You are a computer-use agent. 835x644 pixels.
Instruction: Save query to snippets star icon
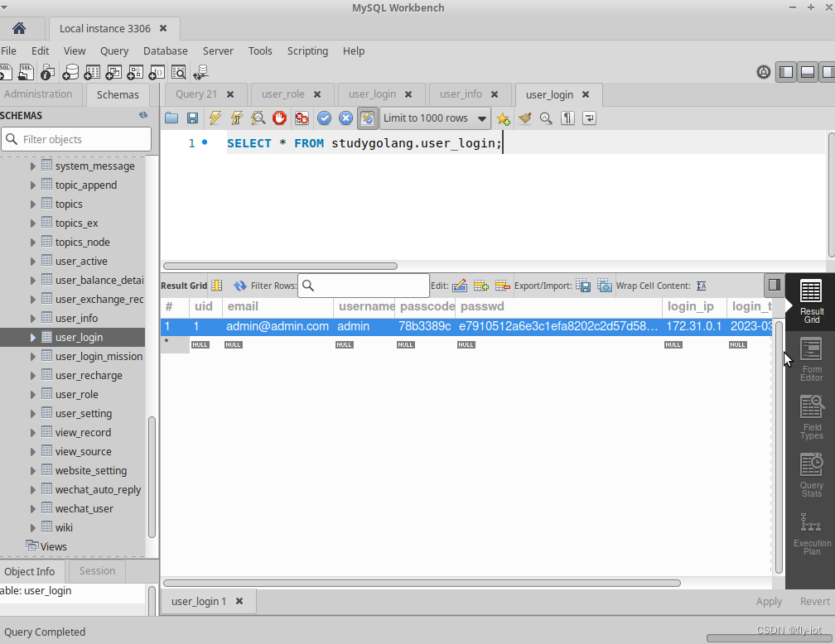[504, 118]
